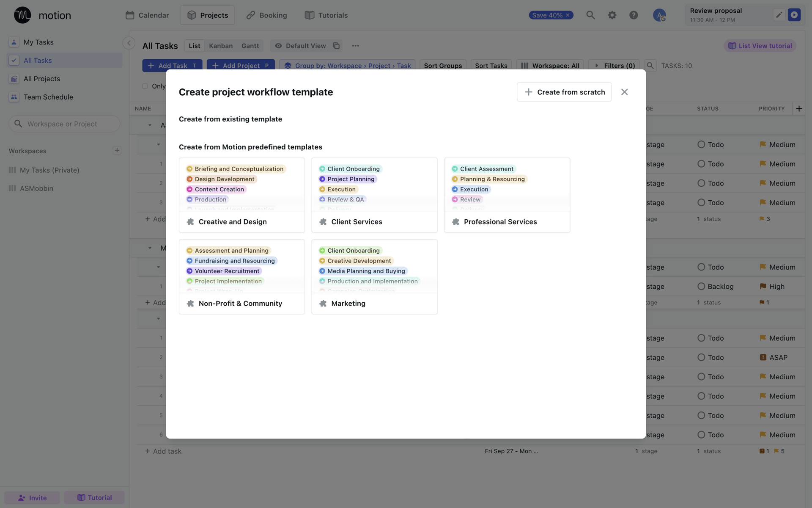Open the Tutorials tab
The height and width of the screenshot is (508, 812).
(x=326, y=15)
